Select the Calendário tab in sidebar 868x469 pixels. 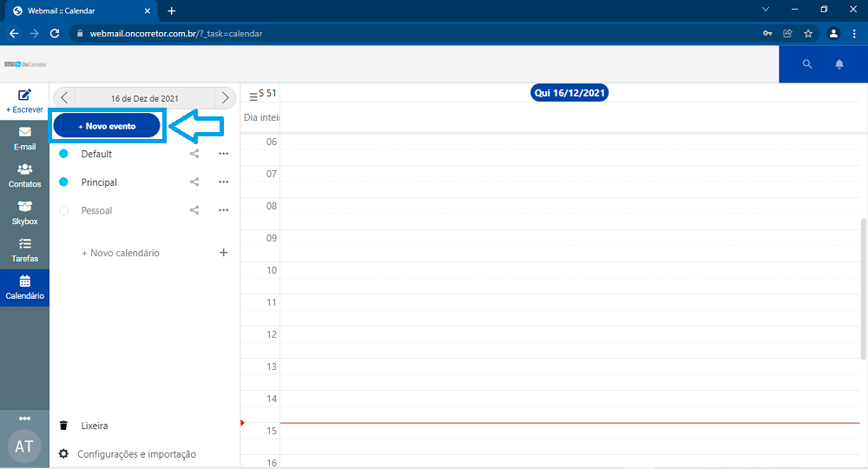click(24, 287)
